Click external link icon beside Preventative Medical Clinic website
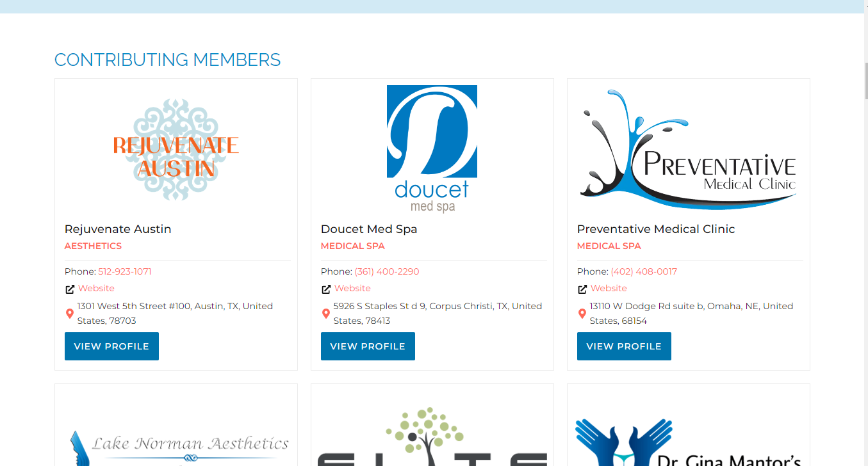The height and width of the screenshot is (466, 868). [x=582, y=289]
